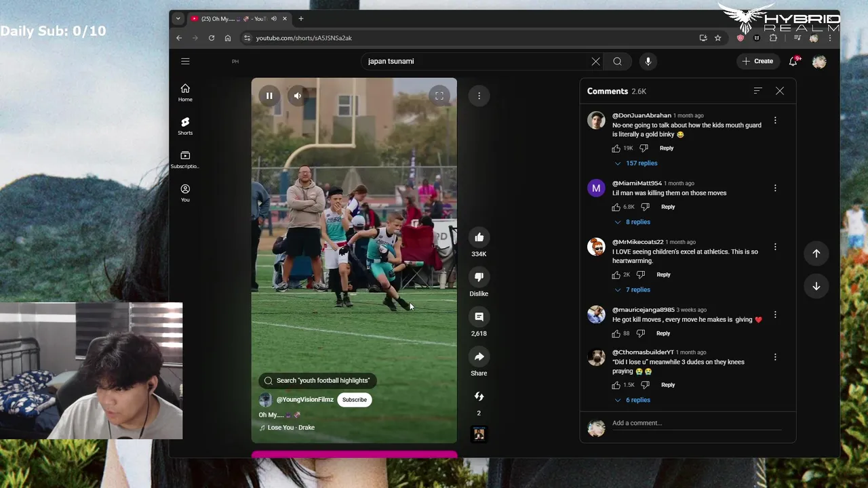
Task: Open the You page in sidebar
Action: coord(185,193)
